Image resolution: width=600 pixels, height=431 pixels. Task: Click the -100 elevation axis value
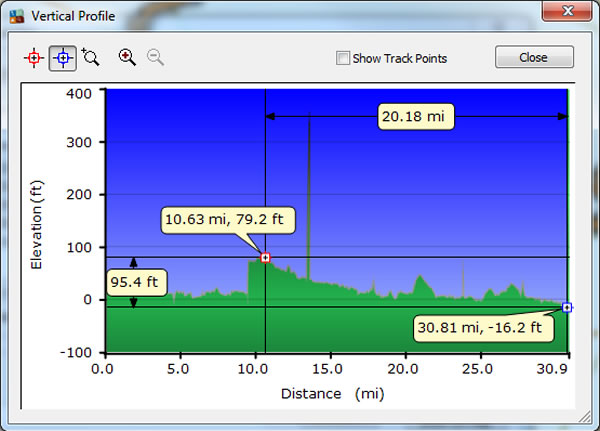point(76,353)
